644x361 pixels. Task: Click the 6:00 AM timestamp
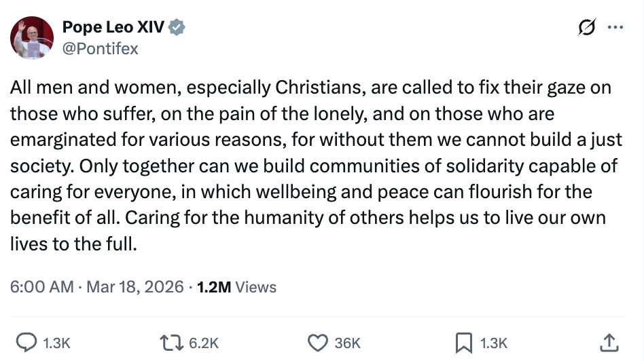tap(41, 287)
